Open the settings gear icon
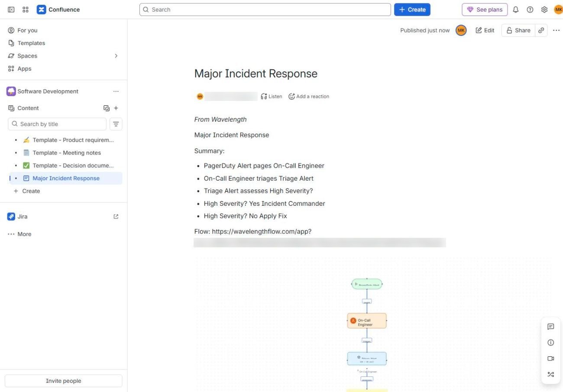This screenshot has width=563, height=392. [x=544, y=10]
